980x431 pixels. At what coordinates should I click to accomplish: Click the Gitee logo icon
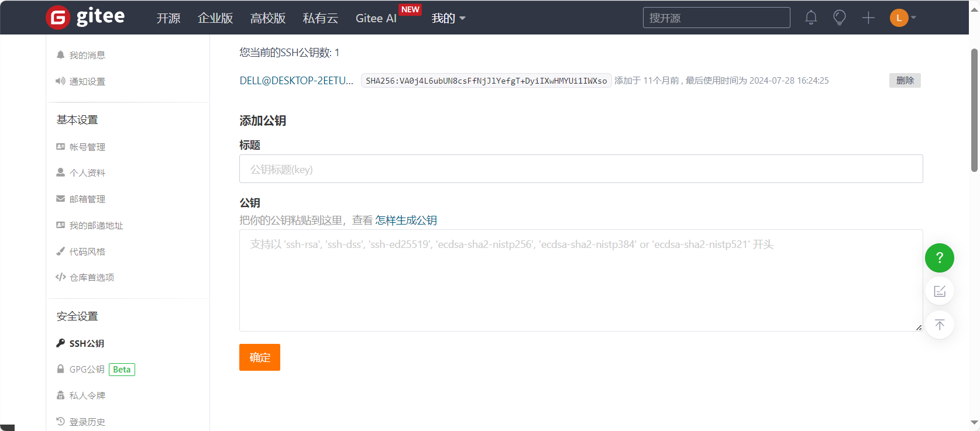(x=58, y=18)
